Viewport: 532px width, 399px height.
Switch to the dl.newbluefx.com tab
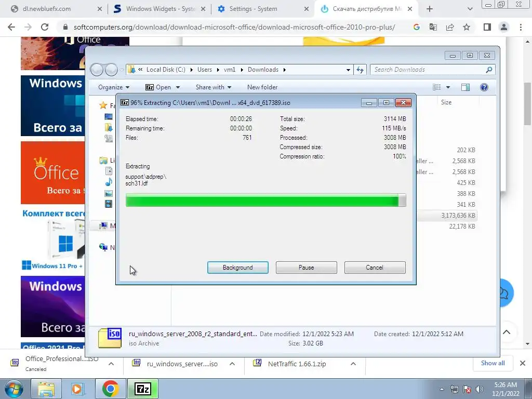click(x=56, y=9)
